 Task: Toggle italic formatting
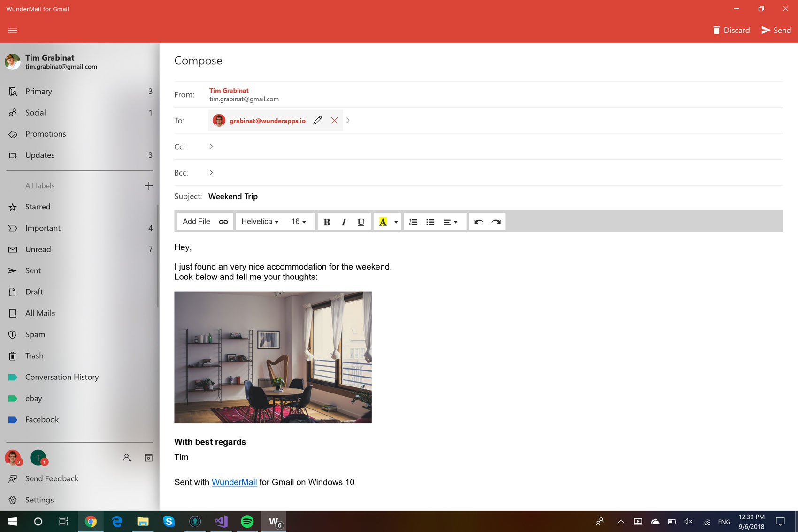344,222
